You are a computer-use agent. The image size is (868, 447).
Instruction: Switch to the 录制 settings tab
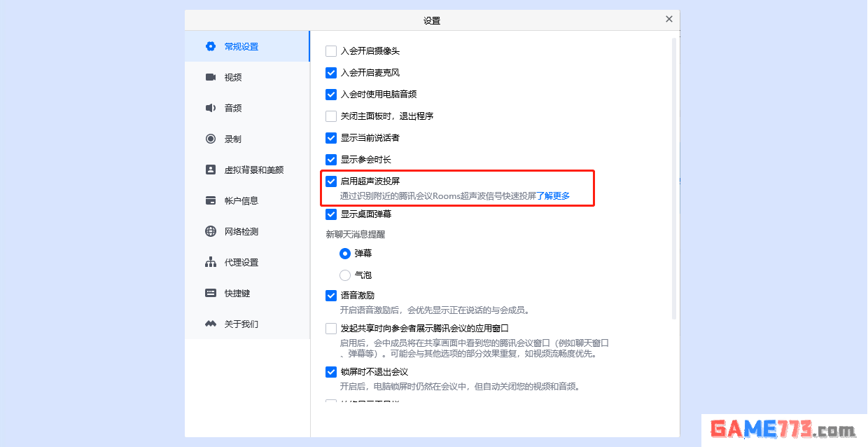point(232,139)
